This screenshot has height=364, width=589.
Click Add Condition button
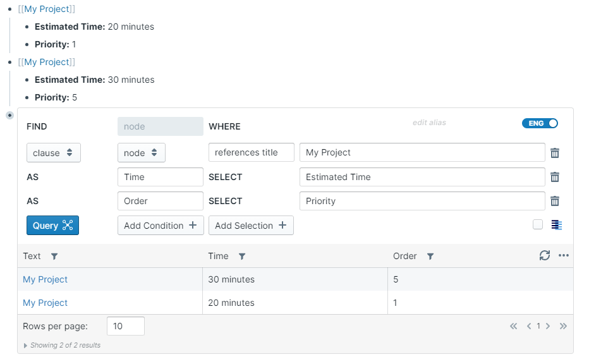pyautogui.click(x=161, y=226)
